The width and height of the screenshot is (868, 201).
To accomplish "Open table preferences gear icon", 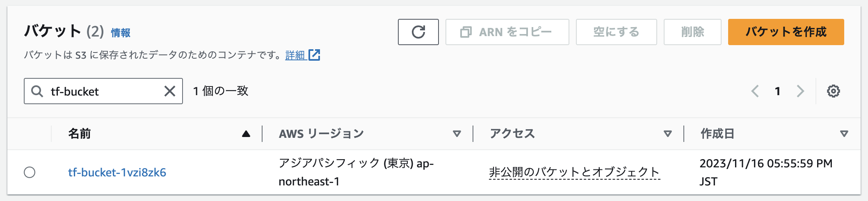I will pyautogui.click(x=833, y=91).
